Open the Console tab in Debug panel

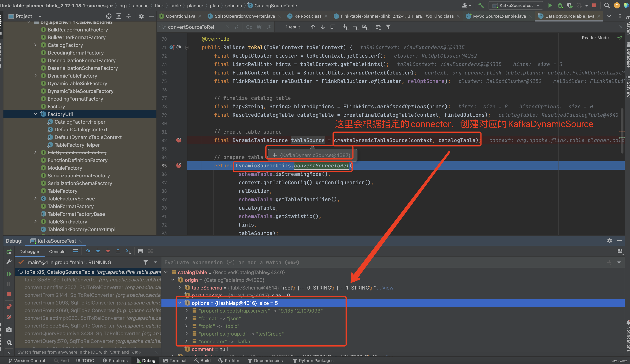tap(57, 251)
